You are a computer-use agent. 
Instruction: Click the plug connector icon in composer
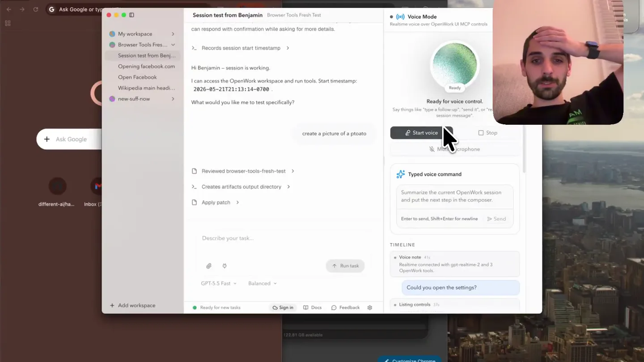[x=225, y=266]
